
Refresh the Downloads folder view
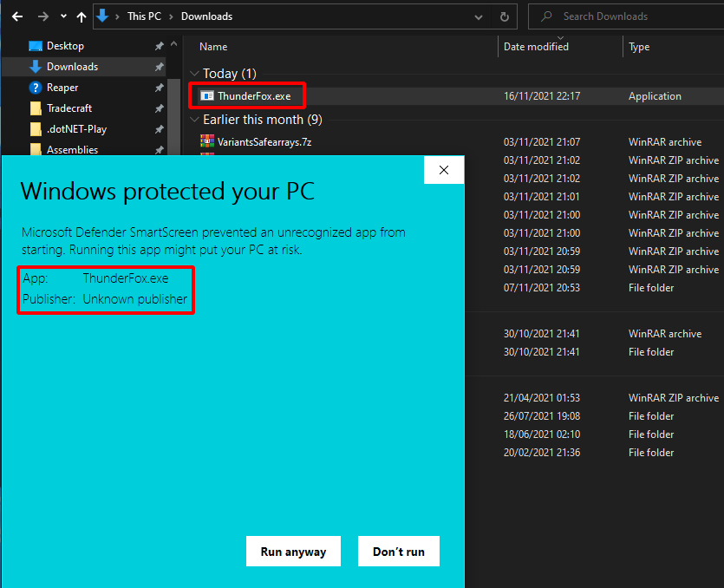pos(505,17)
